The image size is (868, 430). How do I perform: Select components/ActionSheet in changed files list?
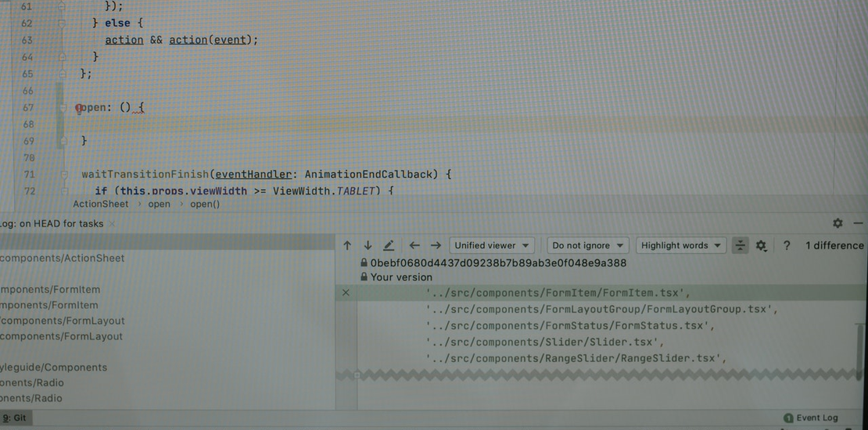click(63, 258)
